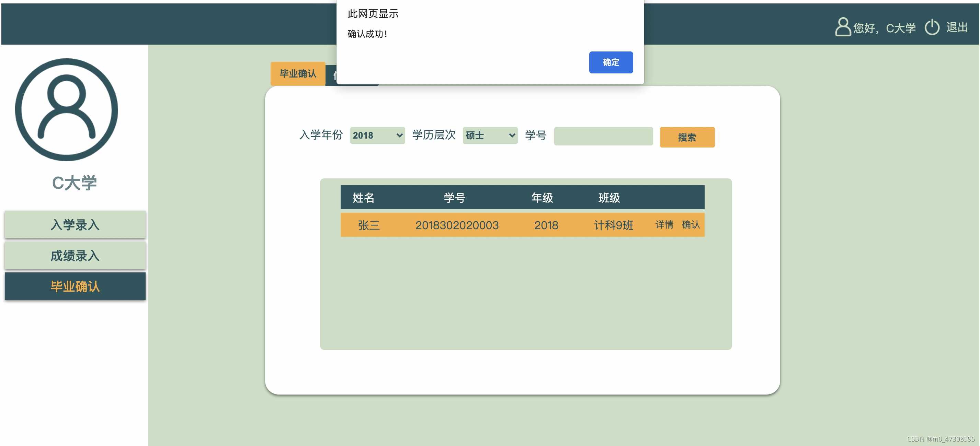Click the 姓名 column header
This screenshot has height=446, width=980.
point(363,197)
